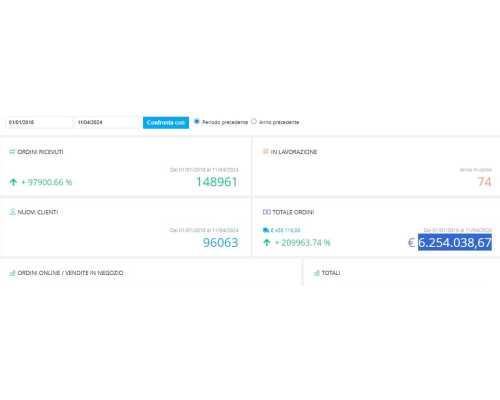Viewport: 500px width, 400px height.
Task: Click the blue shipping truck icon
Action: tap(266, 230)
